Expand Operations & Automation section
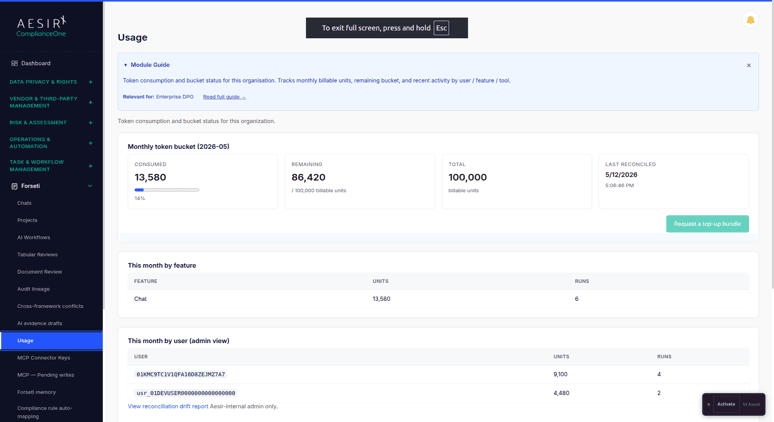774x422 pixels. coord(90,143)
